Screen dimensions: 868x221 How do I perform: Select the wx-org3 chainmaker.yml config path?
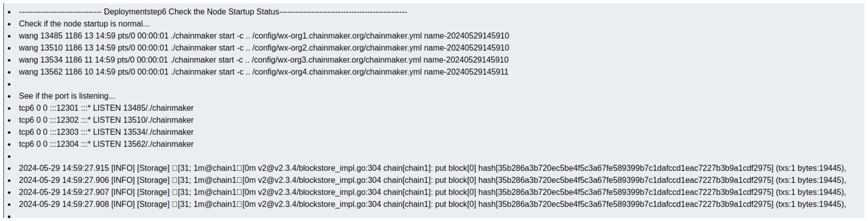(336, 60)
